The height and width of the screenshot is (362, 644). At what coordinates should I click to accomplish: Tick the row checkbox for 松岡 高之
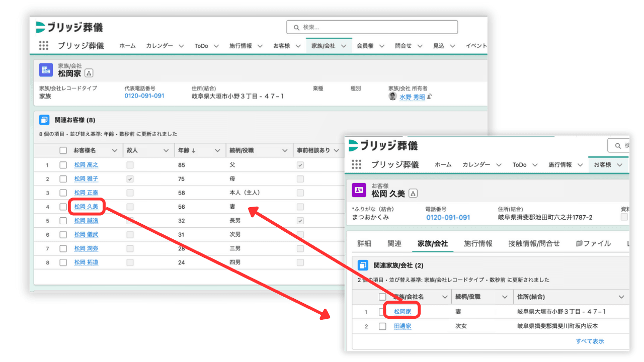63,165
